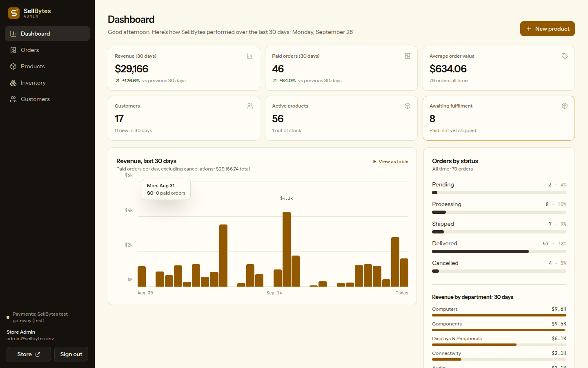Click the package icon on Awaiting fulfilment card
Viewport: 588px width, 368px height.
(x=565, y=106)
